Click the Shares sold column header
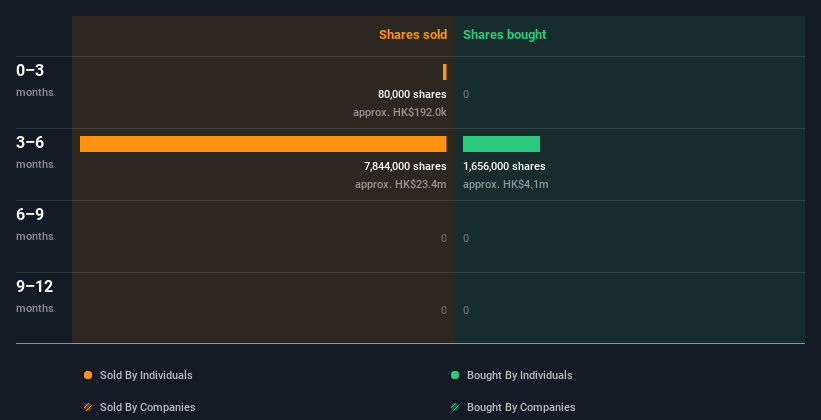Screen dimensions: 821x420 point(413,35)
